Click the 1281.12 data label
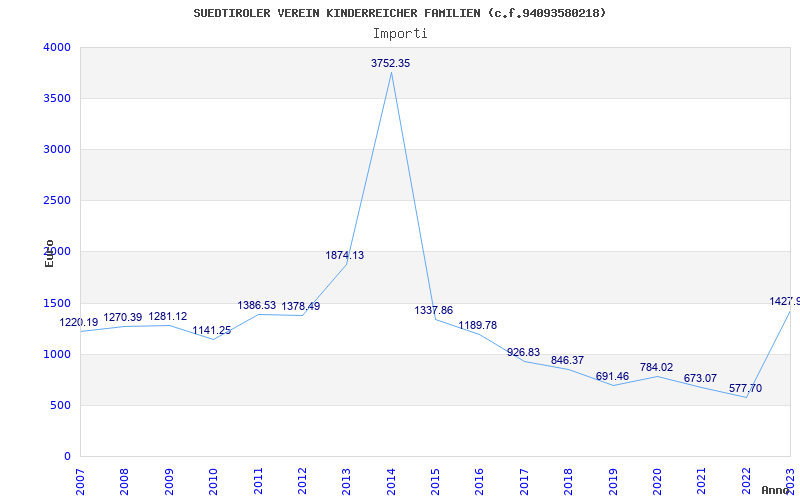 pos(168,316)
